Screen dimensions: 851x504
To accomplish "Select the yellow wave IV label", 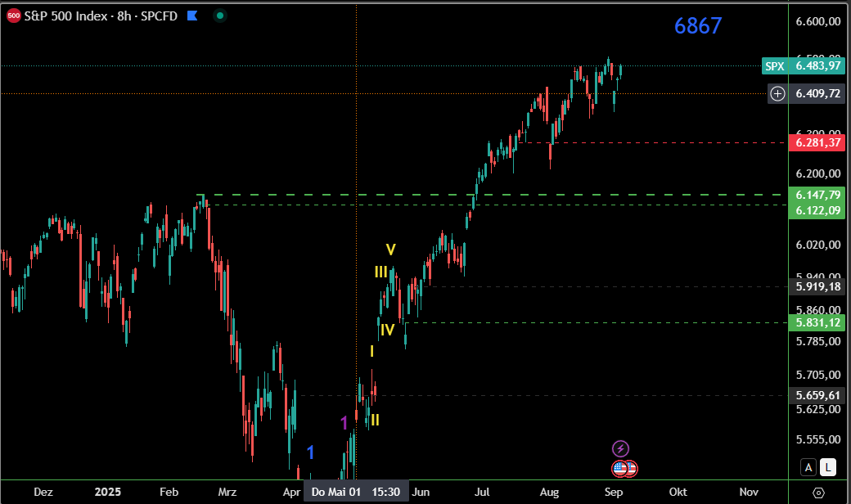I will tap(387, 331).
